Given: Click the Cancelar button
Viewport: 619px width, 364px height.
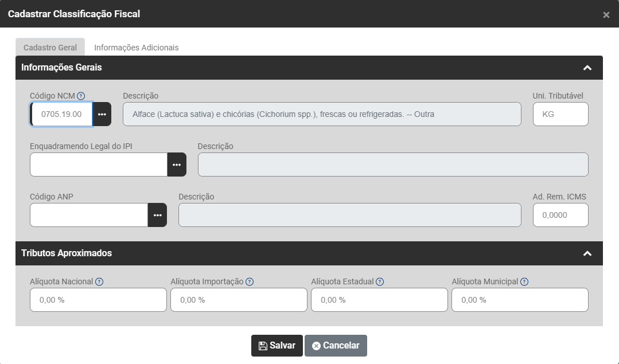Looking at the screenshot, I should [336, 346].
